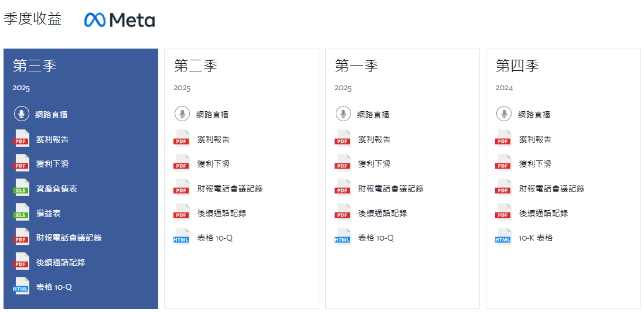This screenshot has height=312, width=644.
Task: Click PDF icon for 第四季 財報電話會議記錄
Action: click(x=503, y=188)
